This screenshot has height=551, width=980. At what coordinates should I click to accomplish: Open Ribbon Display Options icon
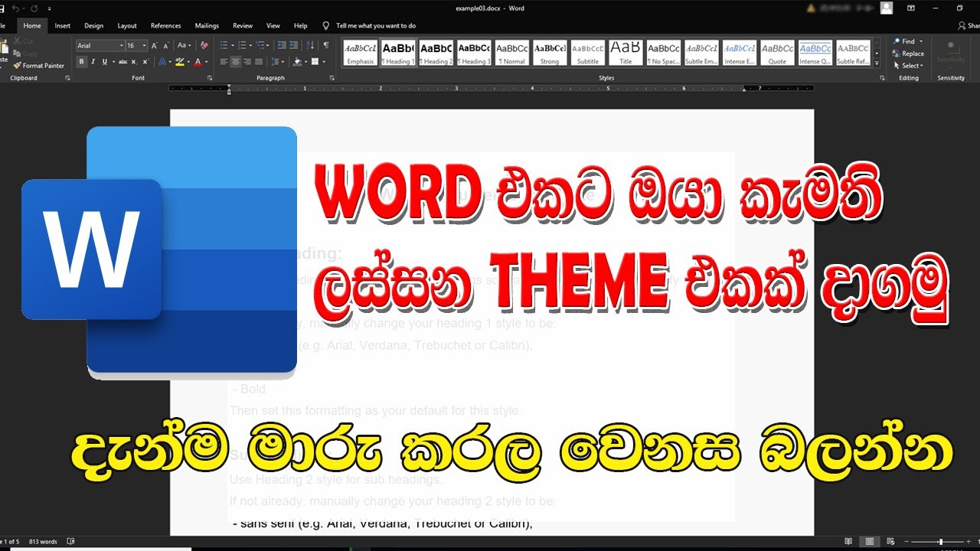coord(911,8)
